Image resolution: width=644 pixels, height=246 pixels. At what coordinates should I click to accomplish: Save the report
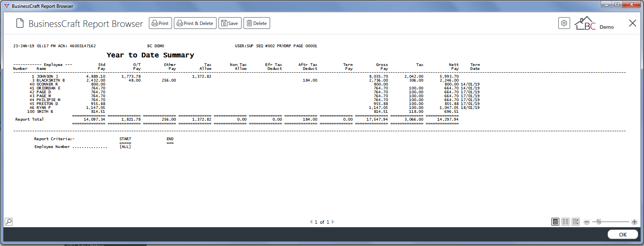[x=230, y=23]
